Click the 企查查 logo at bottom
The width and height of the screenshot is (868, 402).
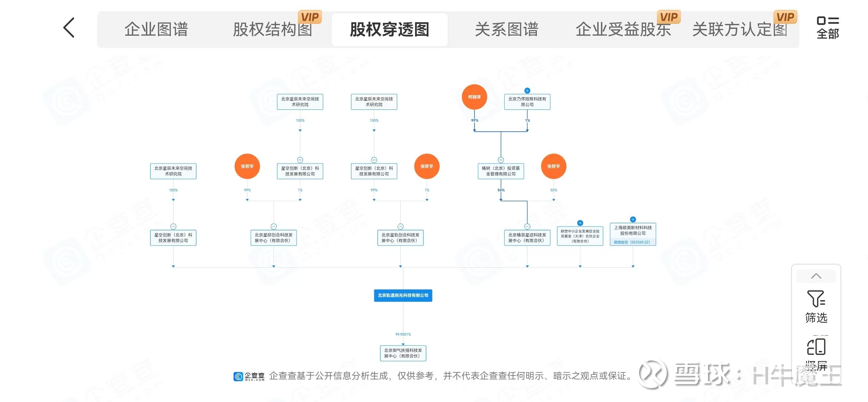tap(249, 376)
